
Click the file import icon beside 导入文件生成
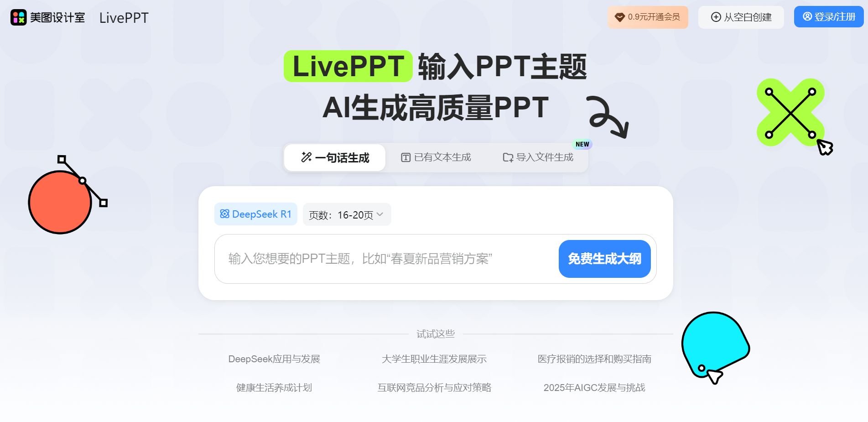(x=507, y=157)
